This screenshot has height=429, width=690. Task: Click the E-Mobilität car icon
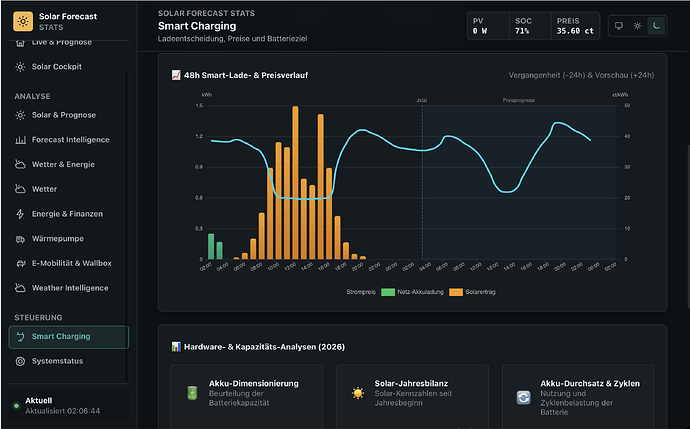(20, 264)
